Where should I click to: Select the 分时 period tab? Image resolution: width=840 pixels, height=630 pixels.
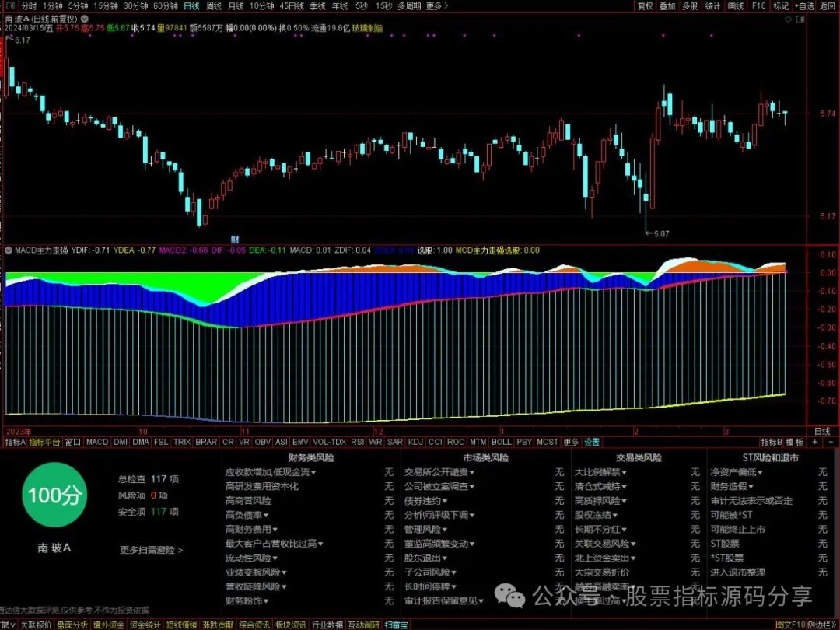29,6
